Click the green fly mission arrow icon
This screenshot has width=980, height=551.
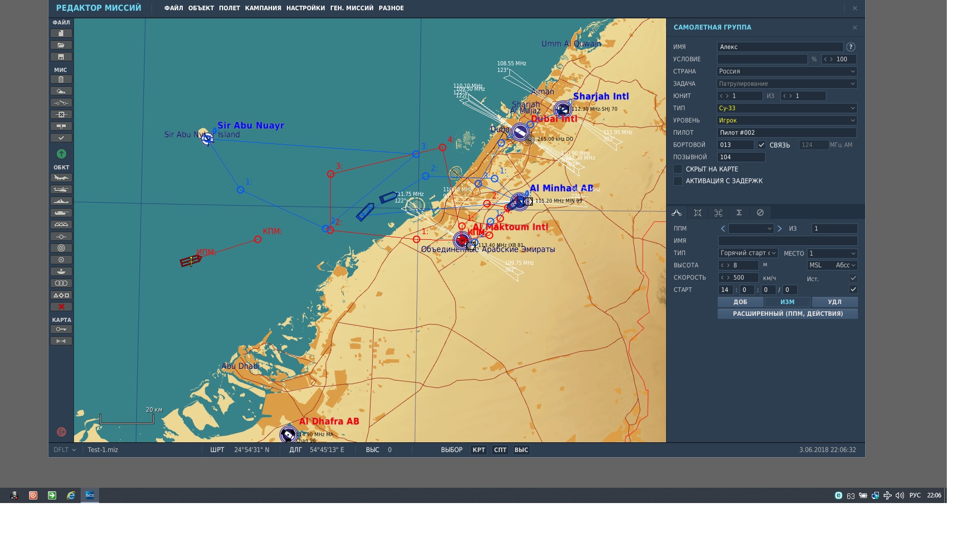(61, 154)
